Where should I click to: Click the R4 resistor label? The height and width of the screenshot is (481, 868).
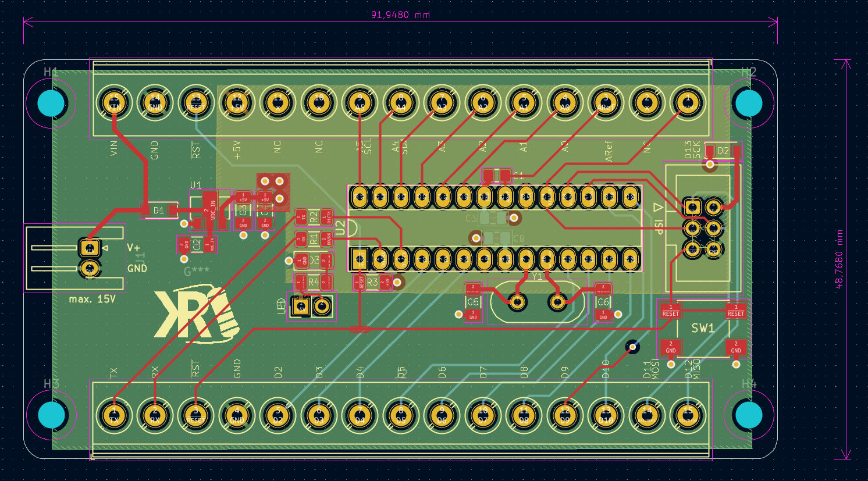(x=314, y=282)
